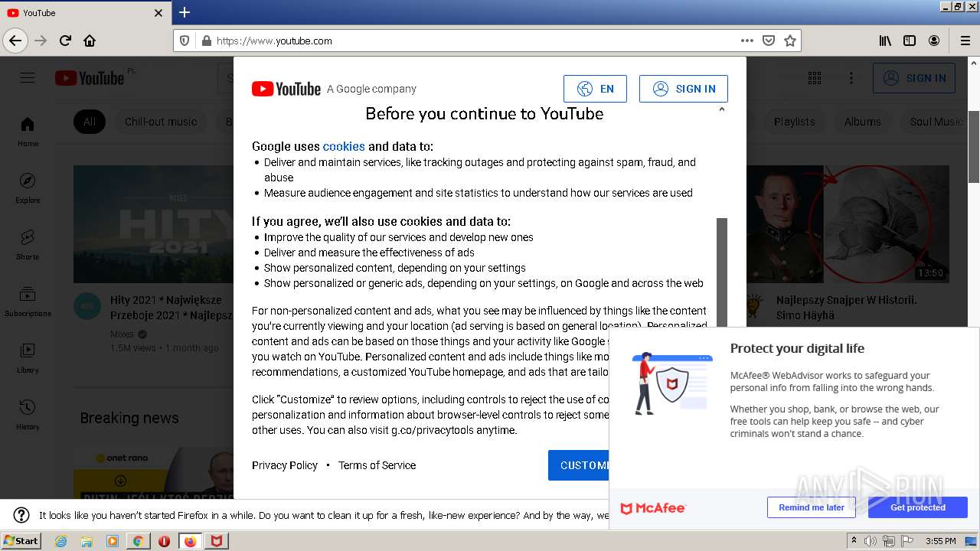Select the Chill-out music chip
This screenshot has height=551, width=980.
pos(161,122)
